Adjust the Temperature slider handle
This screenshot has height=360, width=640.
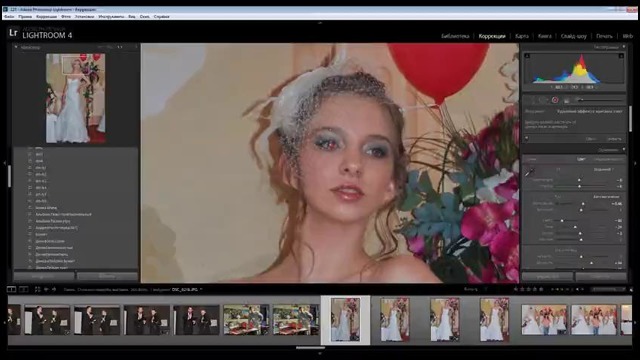click(x=579, y=180)
